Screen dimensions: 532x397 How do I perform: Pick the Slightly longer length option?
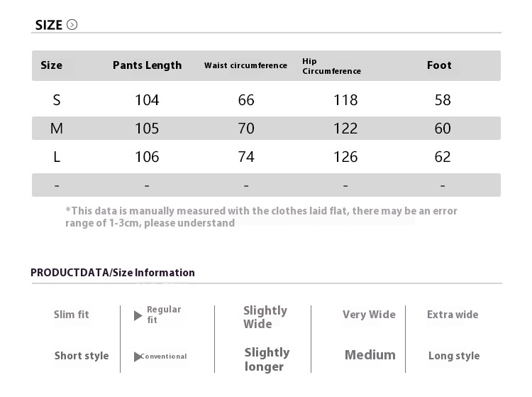coord(267,359)
